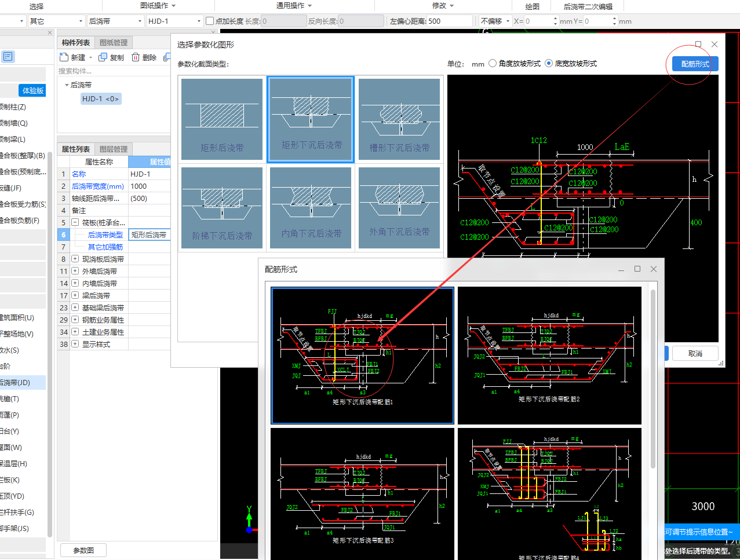The width and height of the screenshot is (740, 560).
Task: Collapse the 筏板(桩承台 property group
Action: 75,222
